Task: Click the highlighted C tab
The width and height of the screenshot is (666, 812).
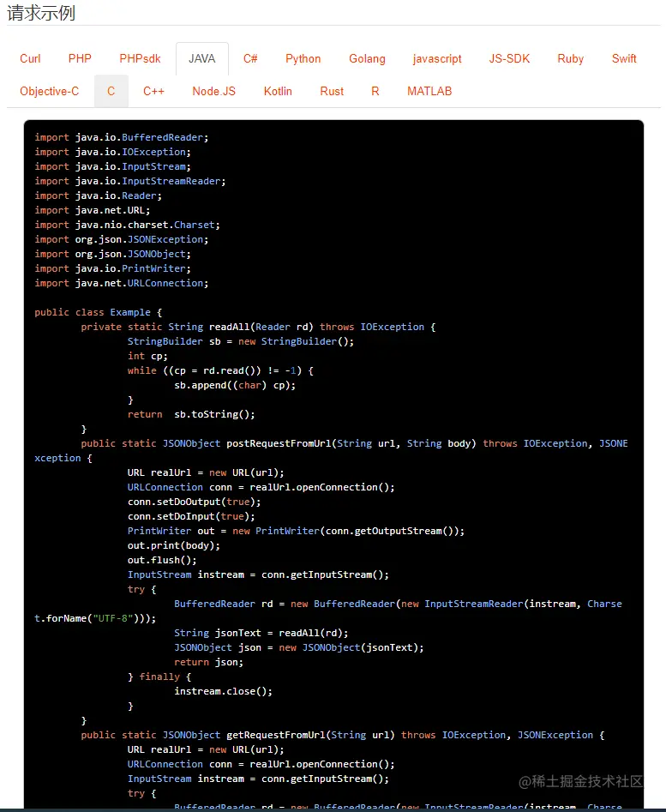Action: point(111,91)
